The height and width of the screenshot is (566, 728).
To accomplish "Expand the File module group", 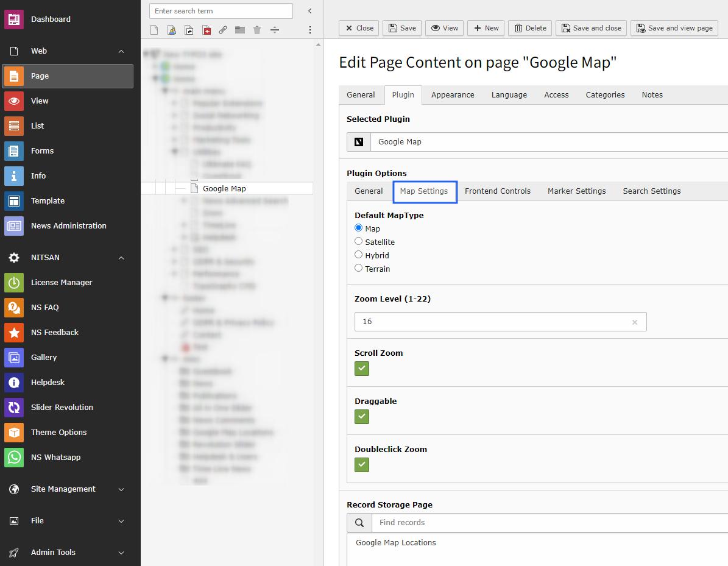I will tap(121, 522).
